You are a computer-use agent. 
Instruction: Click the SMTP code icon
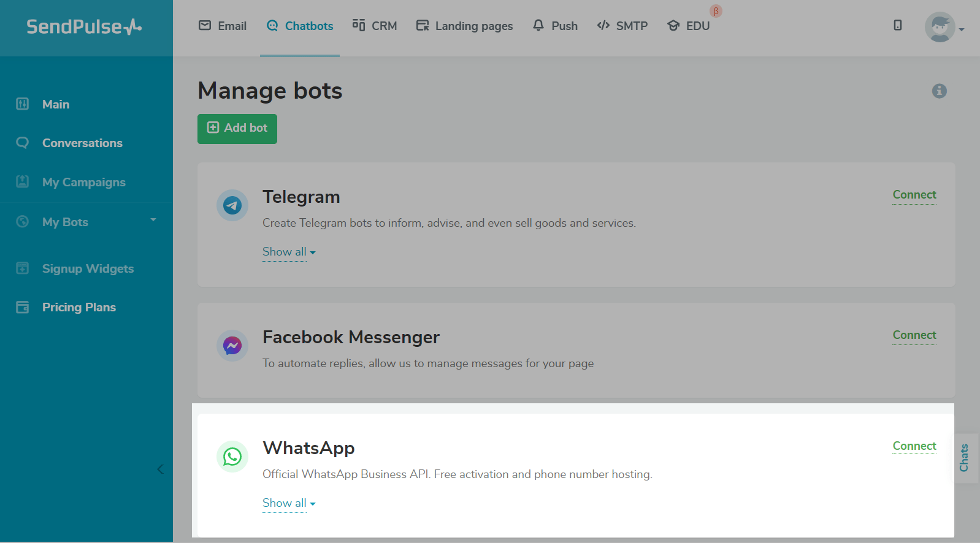603,25
